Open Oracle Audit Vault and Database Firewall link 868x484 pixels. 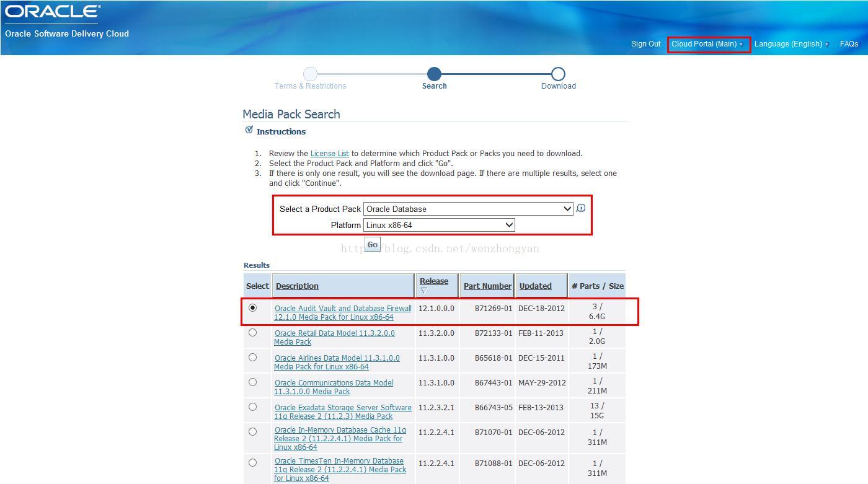click(343, 312)
